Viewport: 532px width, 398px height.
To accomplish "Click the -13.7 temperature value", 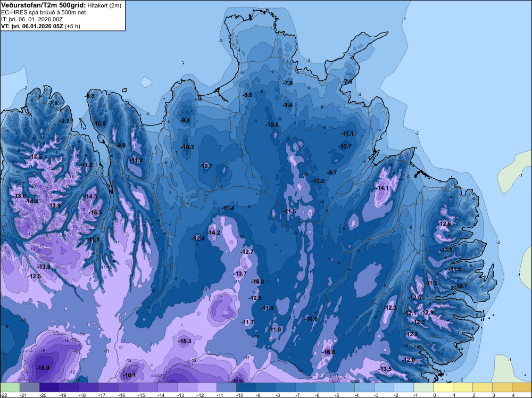I will 240,273.
